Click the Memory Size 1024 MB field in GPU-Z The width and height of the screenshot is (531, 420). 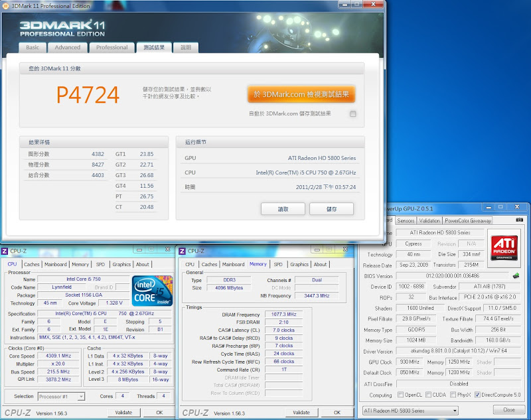(416, 340)
